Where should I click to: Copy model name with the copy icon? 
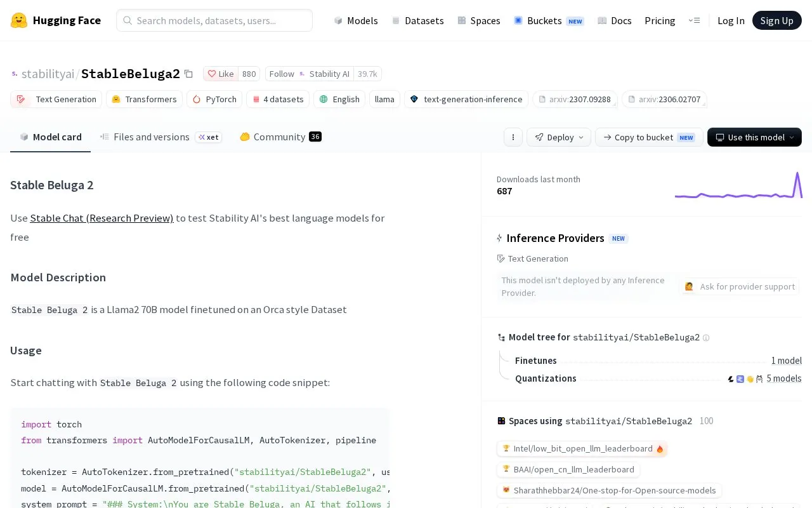(188, 74)
